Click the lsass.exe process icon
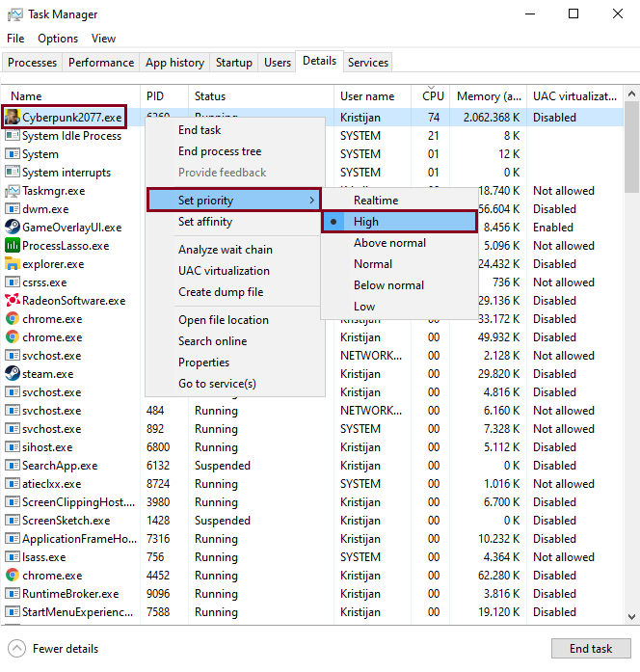 tap(13, 556)
